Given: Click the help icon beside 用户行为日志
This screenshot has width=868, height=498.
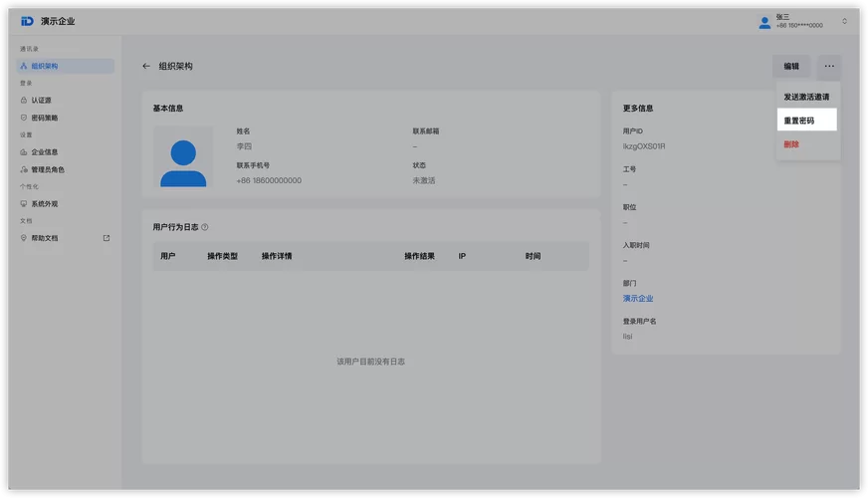Looking at the screenshot, I should click(x=205, y=227).
